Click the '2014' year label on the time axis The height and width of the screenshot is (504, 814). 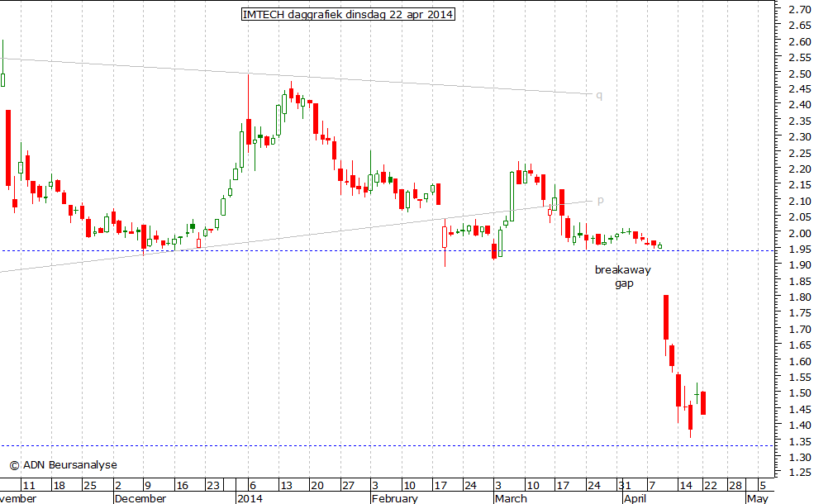pyautogui.click(x=250, y=498)
